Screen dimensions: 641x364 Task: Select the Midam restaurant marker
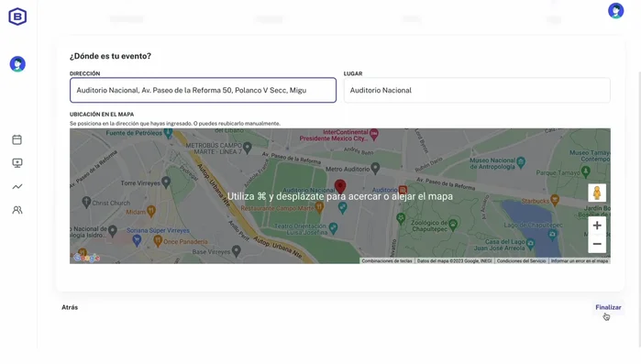150,211
